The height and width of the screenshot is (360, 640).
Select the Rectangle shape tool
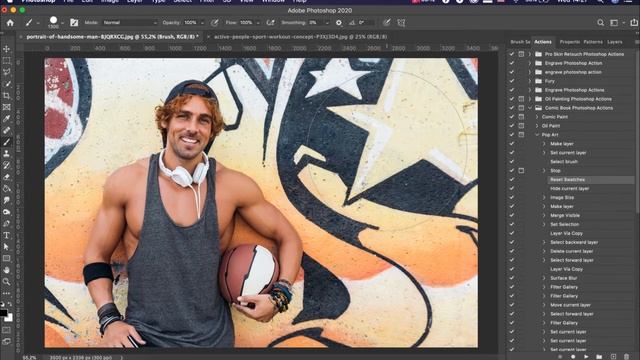(x=7, y=258)
